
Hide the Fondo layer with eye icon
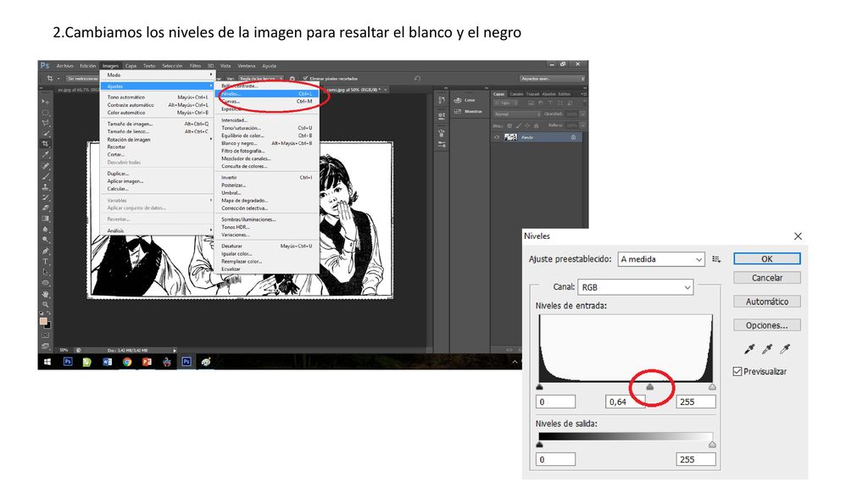(x=497, y=137)
